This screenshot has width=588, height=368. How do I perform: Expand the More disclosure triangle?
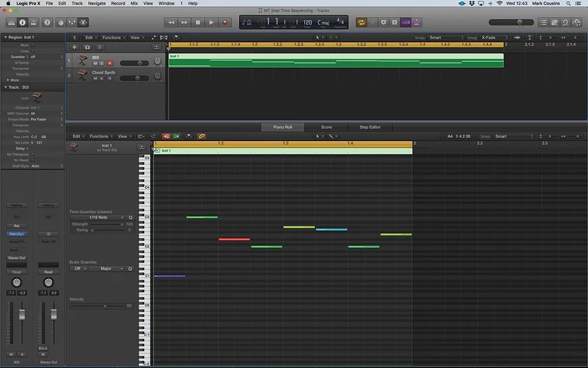(8, 80)
